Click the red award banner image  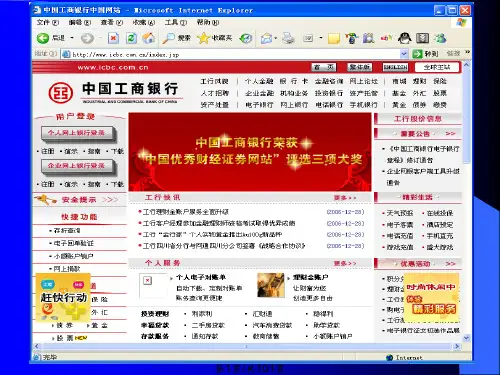click(250, 152)
